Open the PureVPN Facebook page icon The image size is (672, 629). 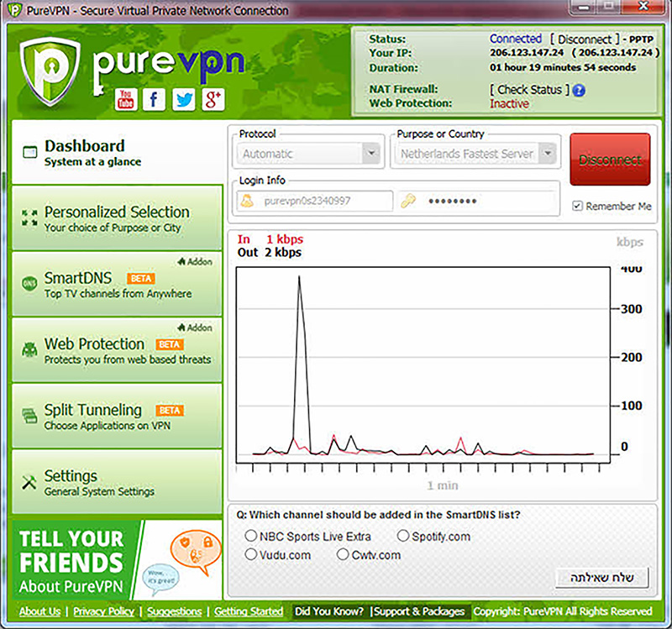[154, 99]
